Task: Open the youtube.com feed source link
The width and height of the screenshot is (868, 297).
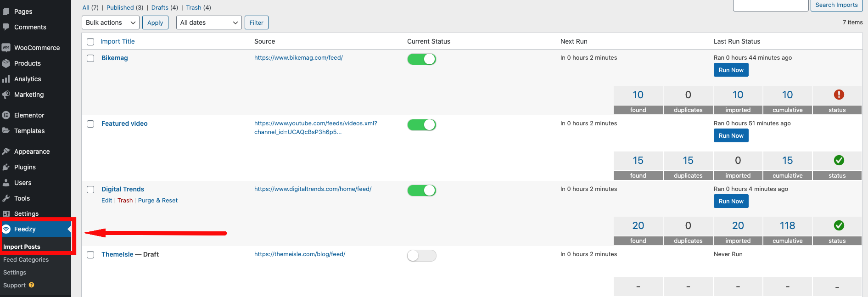Action: tap(316, 128)
